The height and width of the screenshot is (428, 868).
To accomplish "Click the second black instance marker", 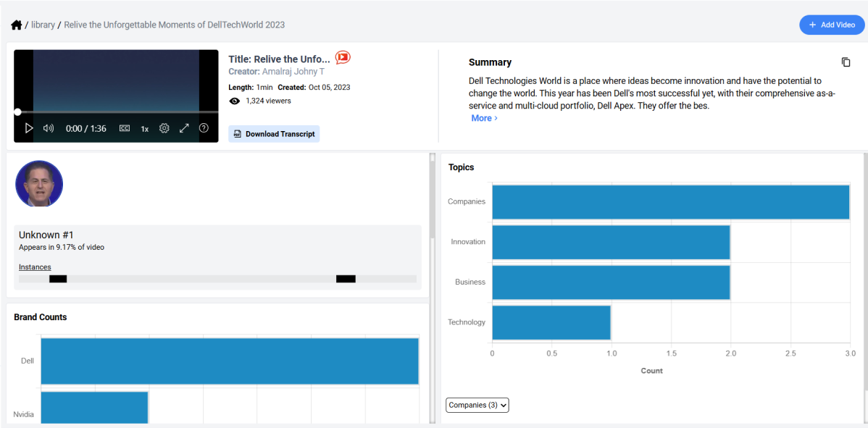I will point(346,279).
